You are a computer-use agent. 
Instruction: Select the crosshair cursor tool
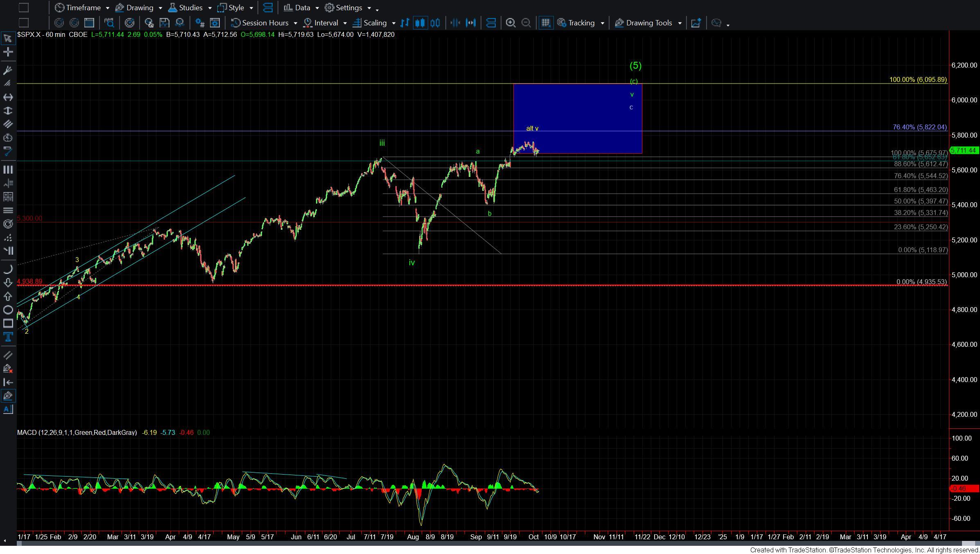click(8, 52)
